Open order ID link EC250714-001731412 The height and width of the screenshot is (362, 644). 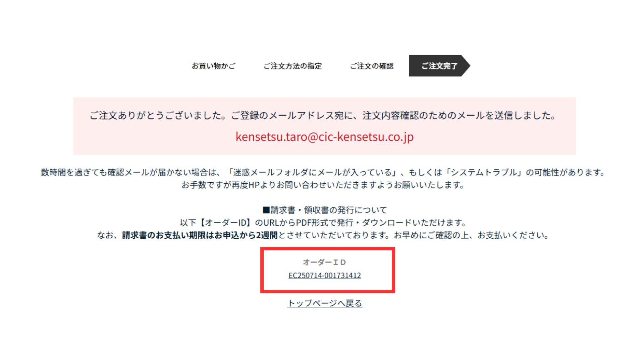click(x=325, y=276)
